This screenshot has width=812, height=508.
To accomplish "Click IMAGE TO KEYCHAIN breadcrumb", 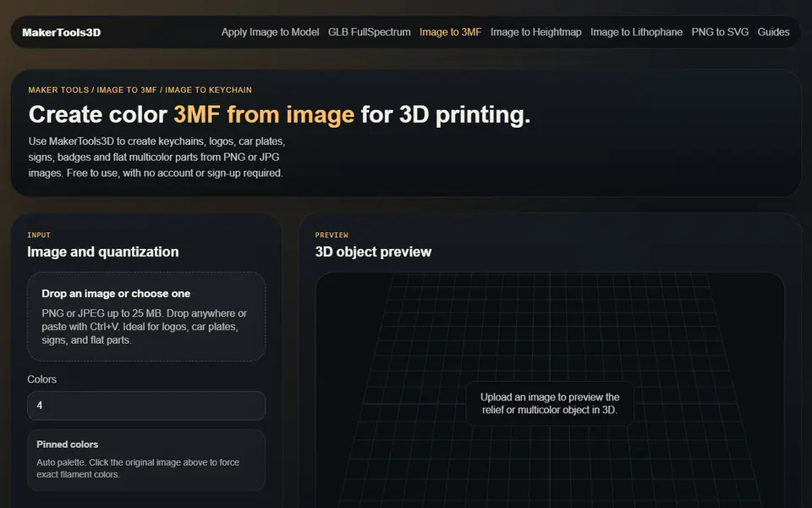I will [x=208, y=90].
